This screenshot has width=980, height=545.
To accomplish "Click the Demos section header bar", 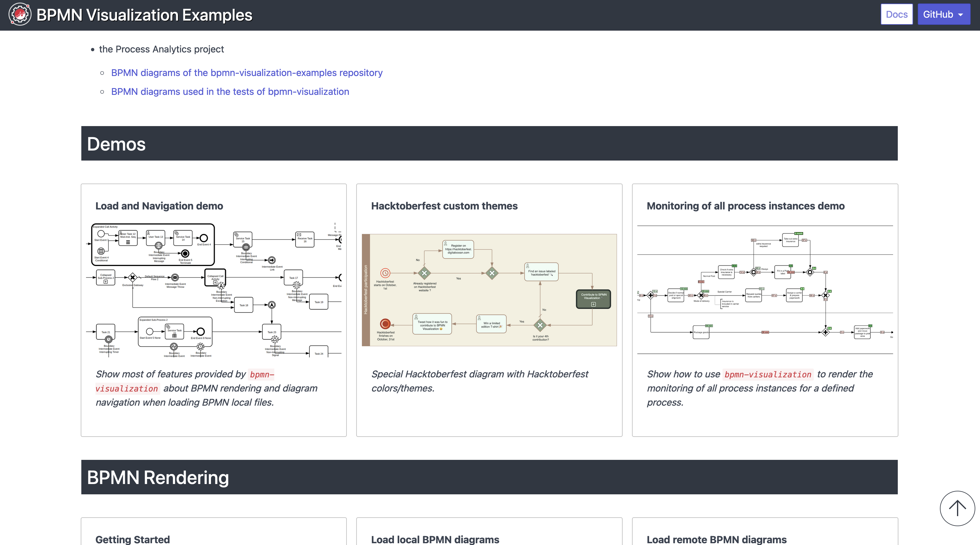I will tap(489, 143).
